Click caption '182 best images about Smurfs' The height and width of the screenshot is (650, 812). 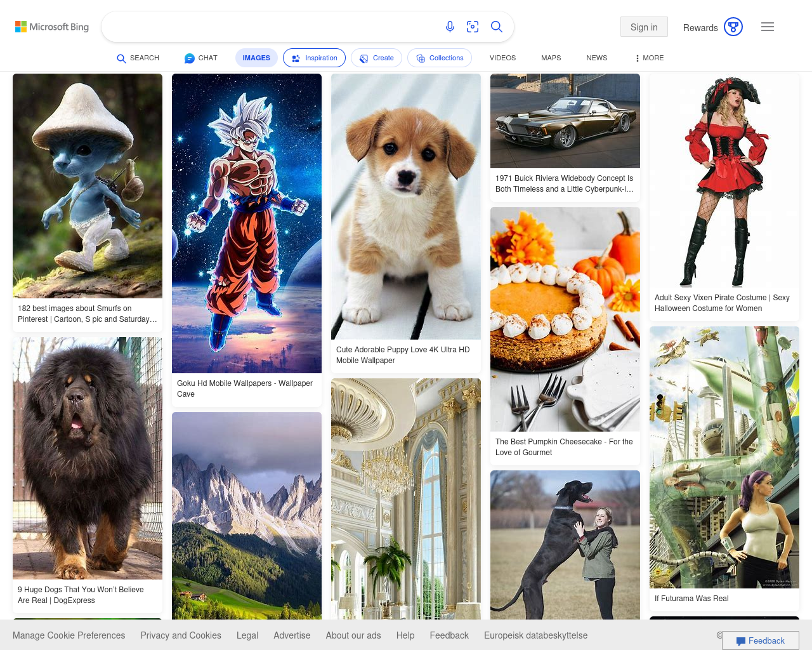point(88,314)
